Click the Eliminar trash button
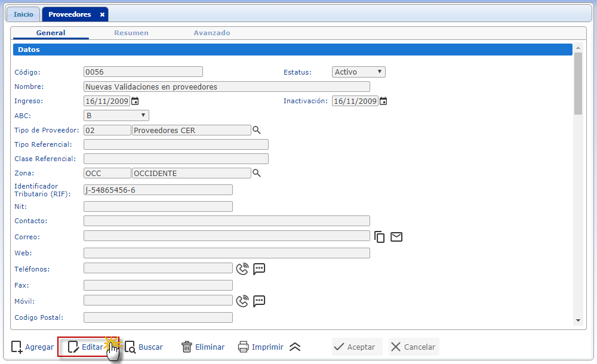 point(203,347)
